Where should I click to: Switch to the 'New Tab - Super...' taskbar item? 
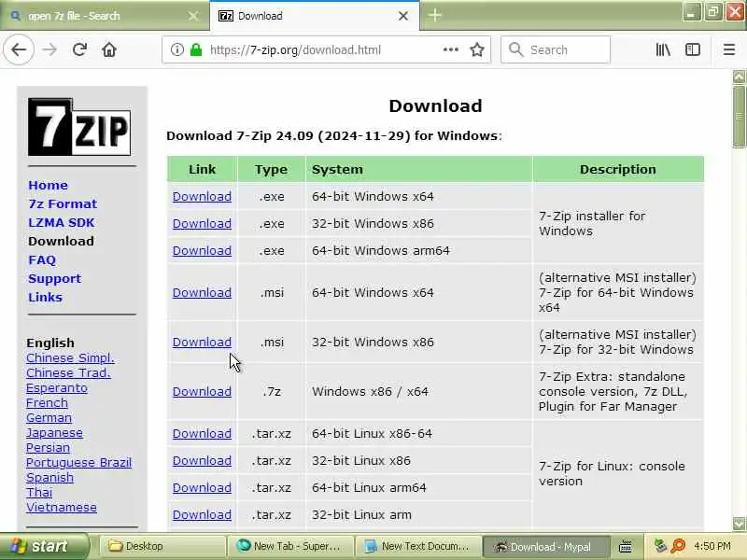290,546
